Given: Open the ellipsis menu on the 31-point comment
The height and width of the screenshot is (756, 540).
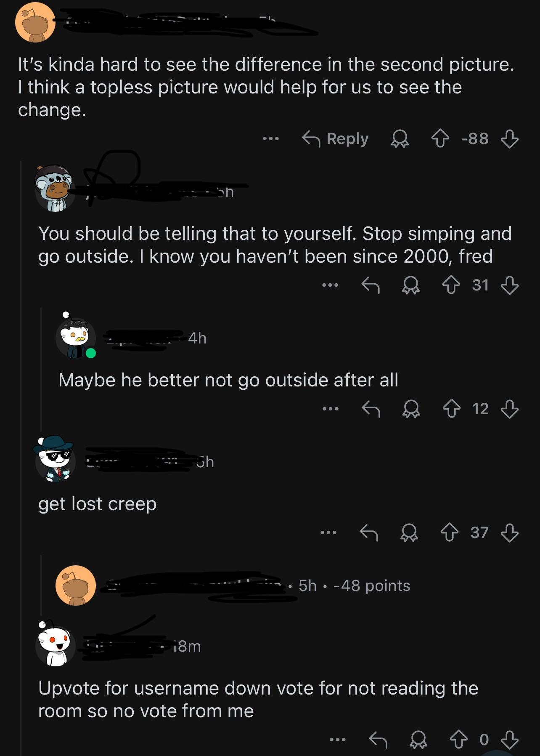Looking at the screenshot, I should tap(330, 285).
